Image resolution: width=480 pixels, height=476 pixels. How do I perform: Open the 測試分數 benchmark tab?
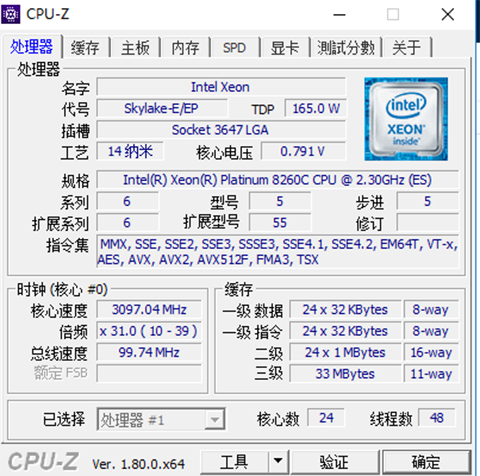pos(346,48)
